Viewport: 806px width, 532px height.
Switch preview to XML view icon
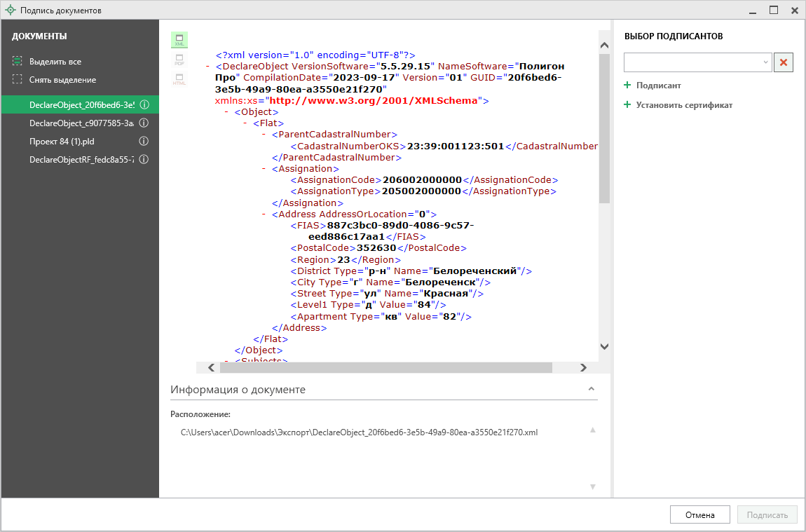pyautogui.click(x=179, y=40)
